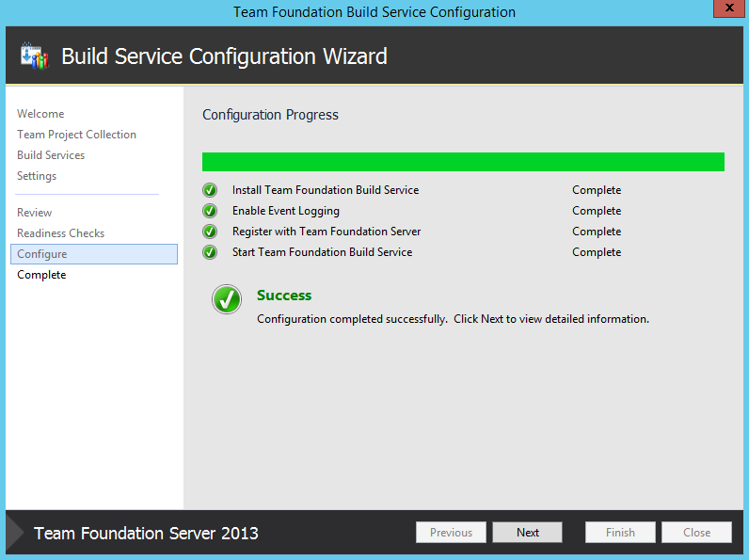Select the Build Services step
Screen dimensions: 749x560
click(x=51, y=155)
